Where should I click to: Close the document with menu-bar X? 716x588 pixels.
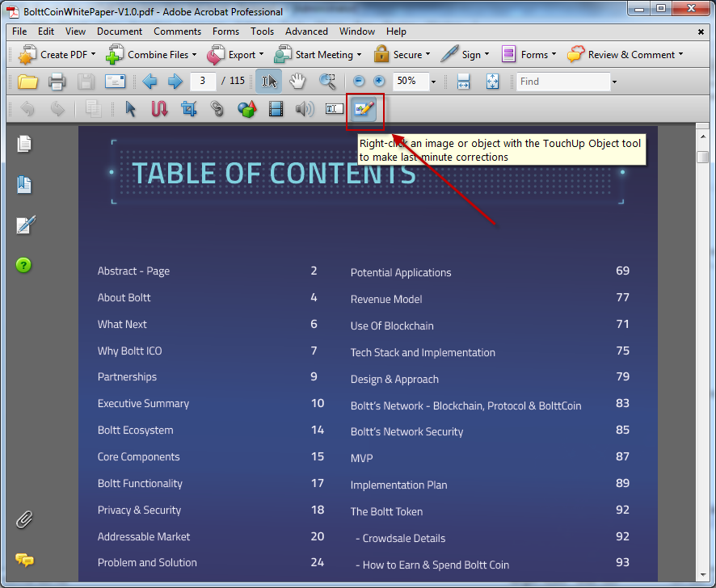[701, 31]
